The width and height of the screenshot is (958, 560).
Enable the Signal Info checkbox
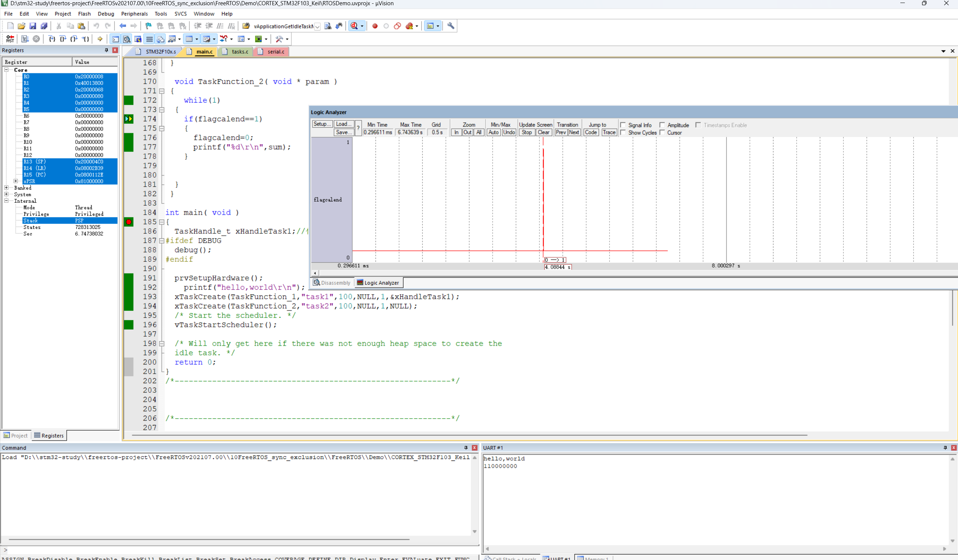(623, 125)
